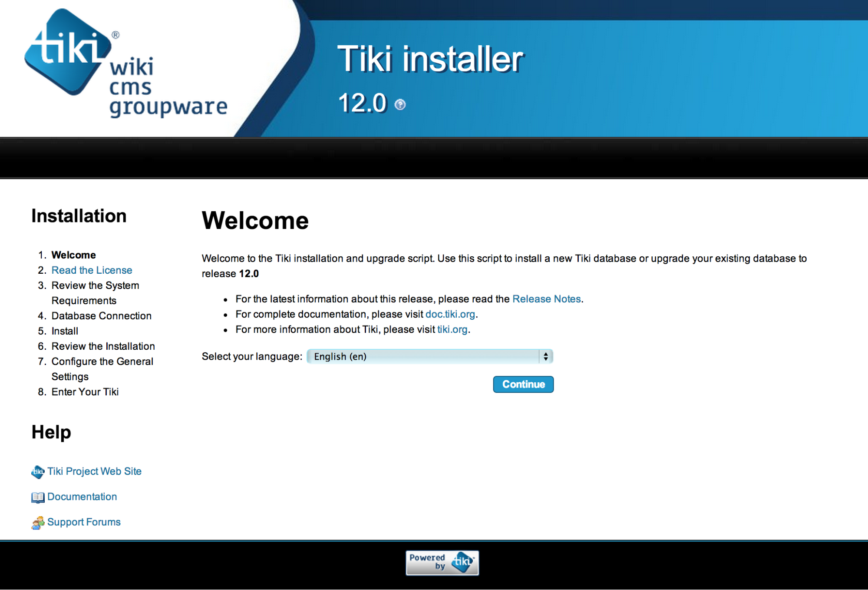868x590 pixels.
Task: Open the Tiki Project Web Site link
Action: point(94,471)
